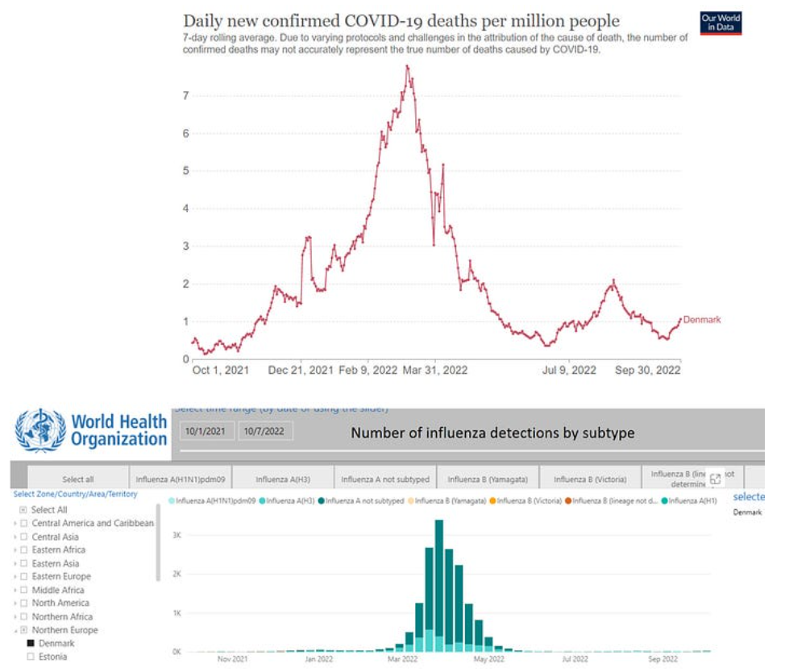The image size is (785, 672).
Task: Click Influenza A not subtyped legend dot
Action: (320, 501)
